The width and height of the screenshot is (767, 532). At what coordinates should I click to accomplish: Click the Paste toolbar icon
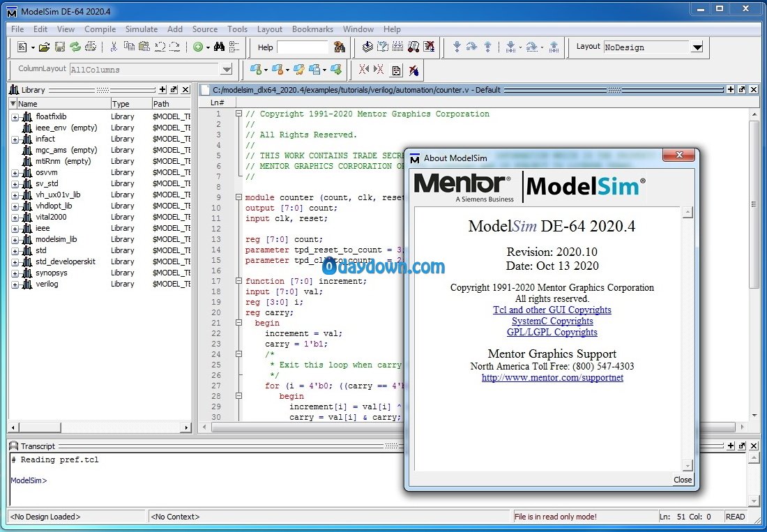coord(144,47)
